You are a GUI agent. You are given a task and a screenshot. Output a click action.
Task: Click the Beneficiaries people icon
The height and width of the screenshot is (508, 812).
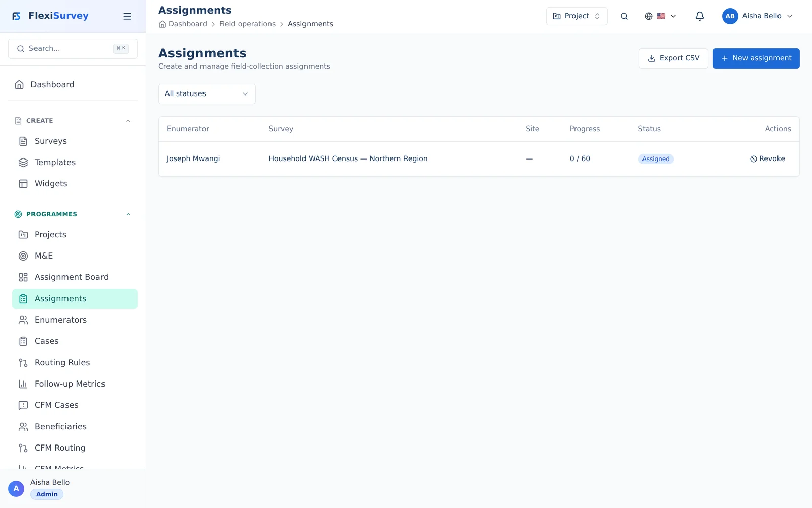click(x=23, y=427)
